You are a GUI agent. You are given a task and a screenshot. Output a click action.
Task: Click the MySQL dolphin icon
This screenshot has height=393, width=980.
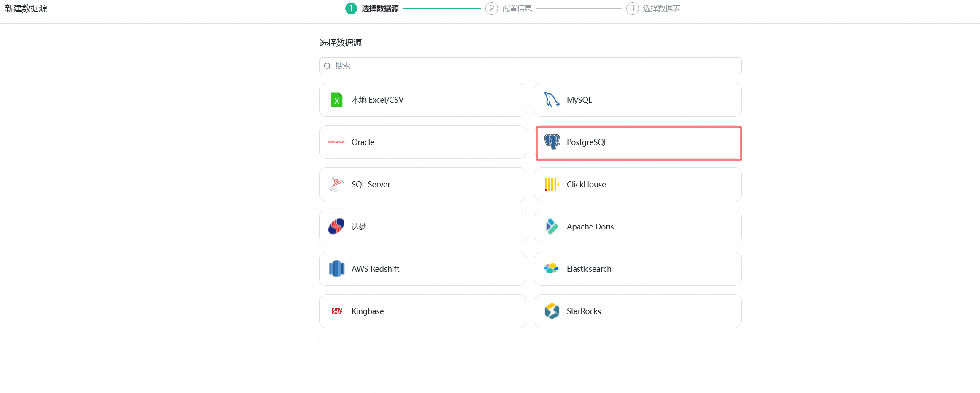(552, 100)
